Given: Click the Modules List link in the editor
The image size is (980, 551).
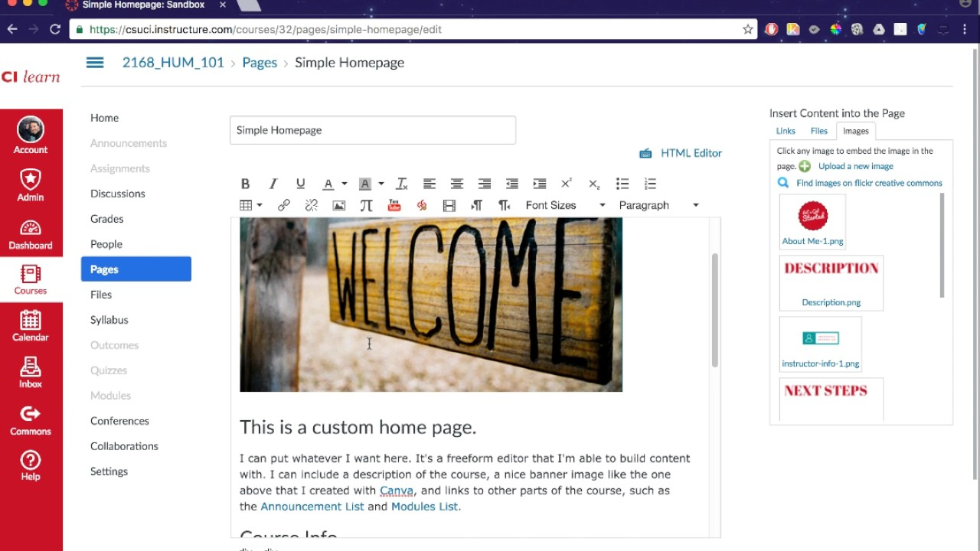Looking at the screenshot, I should (425, 507).
